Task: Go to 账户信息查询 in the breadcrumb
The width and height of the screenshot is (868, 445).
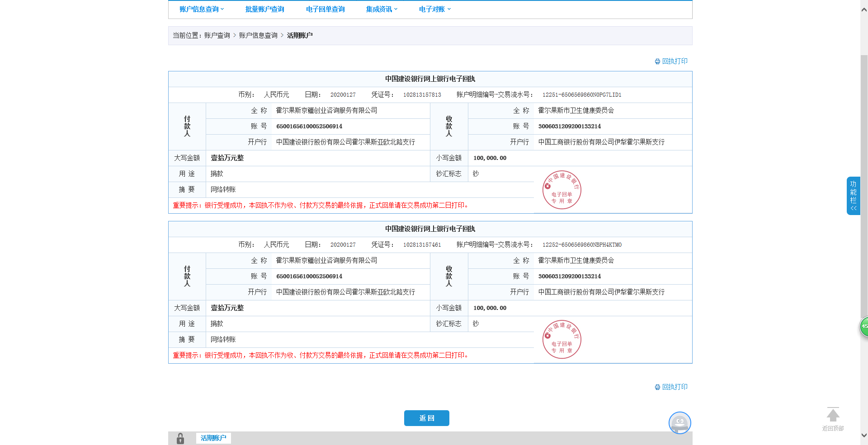Action: [258, 35]
